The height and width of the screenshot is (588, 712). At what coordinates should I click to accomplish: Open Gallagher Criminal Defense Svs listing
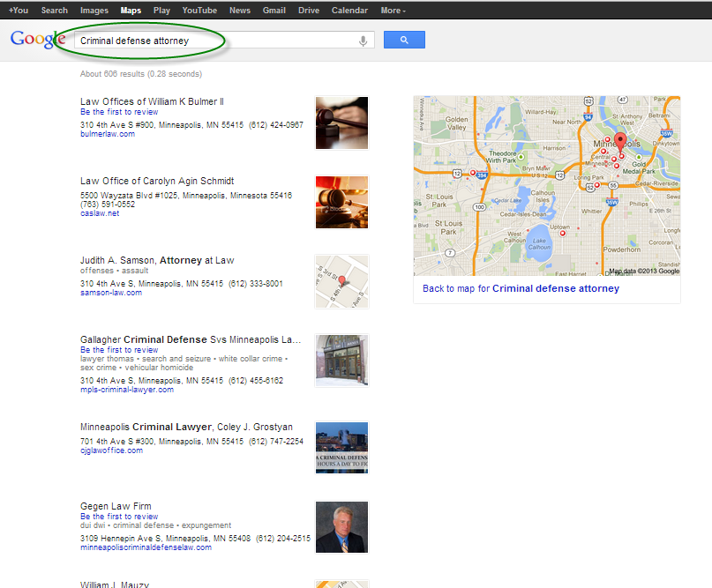tap(191, 339)
